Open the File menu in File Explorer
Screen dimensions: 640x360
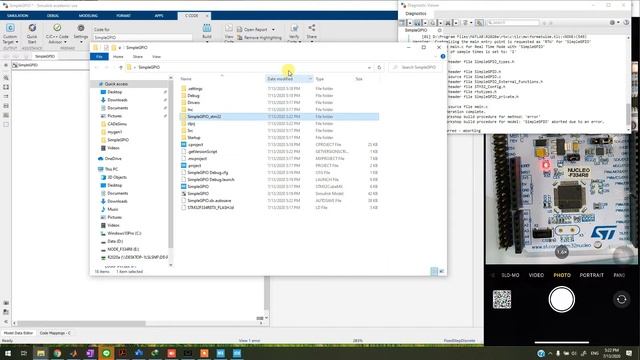(99, 57)
